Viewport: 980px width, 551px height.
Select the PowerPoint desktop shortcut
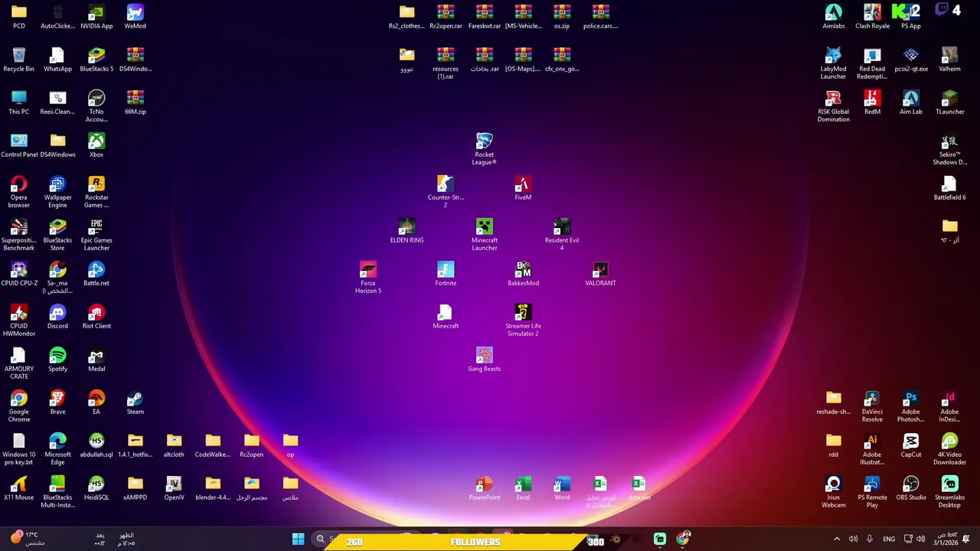(484, 488)
